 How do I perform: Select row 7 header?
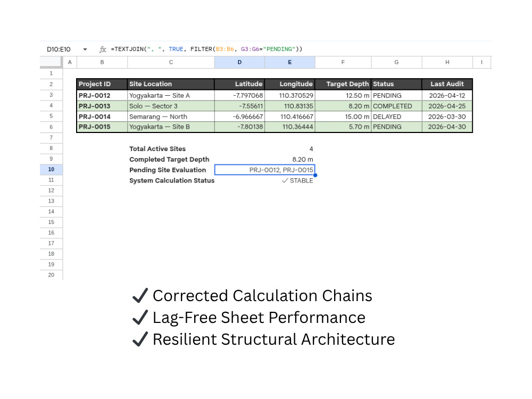click(51, 138)
